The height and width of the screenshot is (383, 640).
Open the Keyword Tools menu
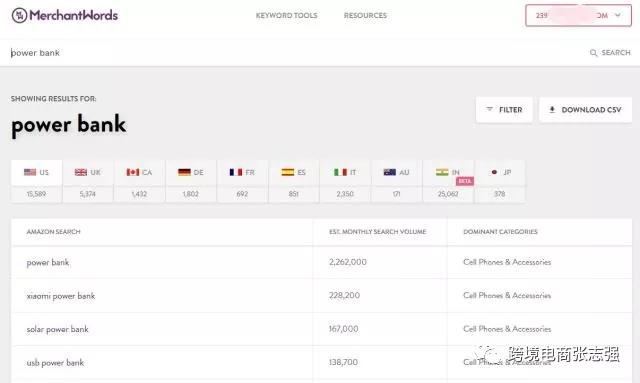287,16
